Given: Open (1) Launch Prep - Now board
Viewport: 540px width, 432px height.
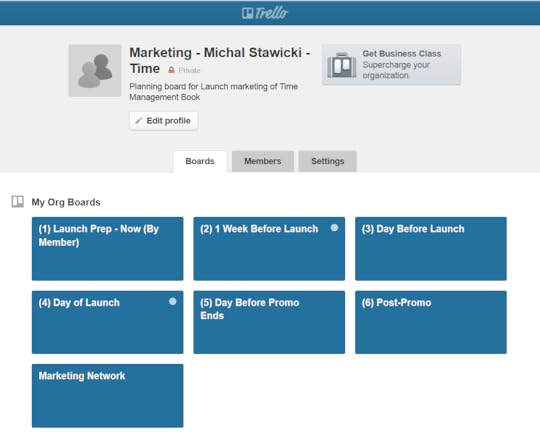Looking at the screenshot, I should [x=107, y=248].
